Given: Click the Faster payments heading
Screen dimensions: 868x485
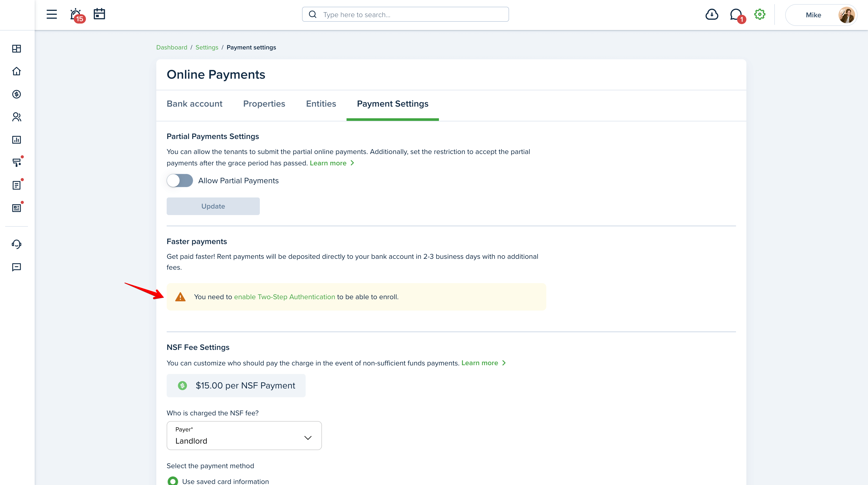Looking at the screenshot, I should 196,242.
